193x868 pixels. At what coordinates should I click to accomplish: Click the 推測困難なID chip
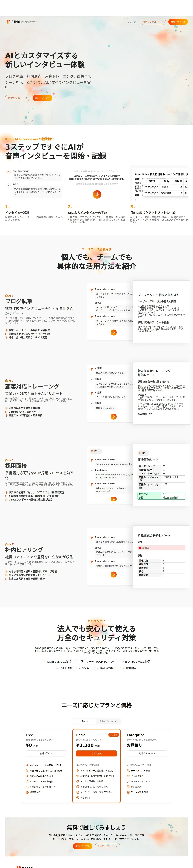107,668
